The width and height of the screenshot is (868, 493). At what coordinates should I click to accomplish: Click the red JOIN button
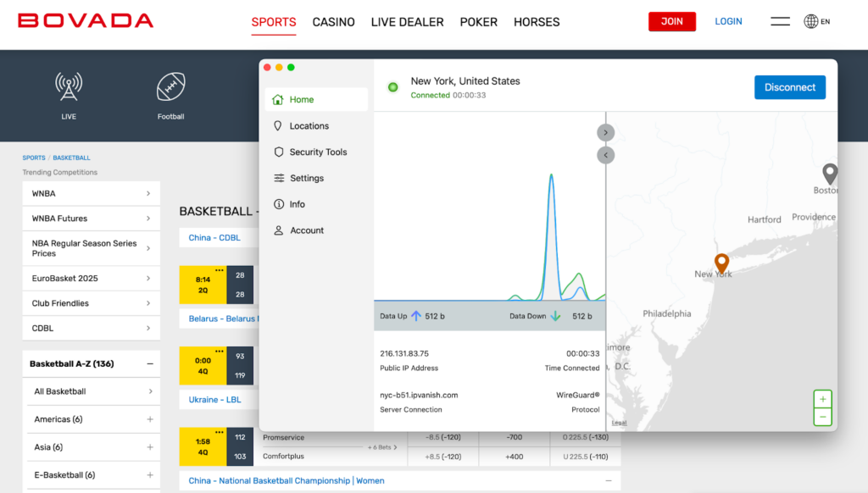672,21
